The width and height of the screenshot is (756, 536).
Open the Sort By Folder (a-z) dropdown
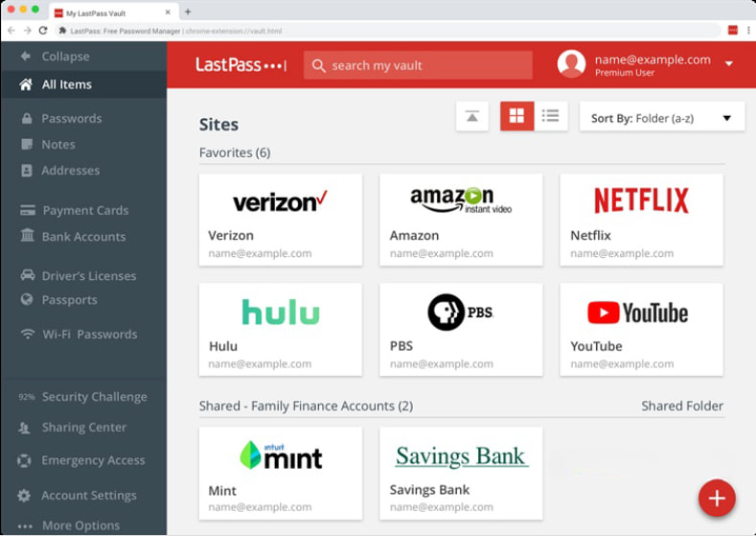(x=662, y=116)
